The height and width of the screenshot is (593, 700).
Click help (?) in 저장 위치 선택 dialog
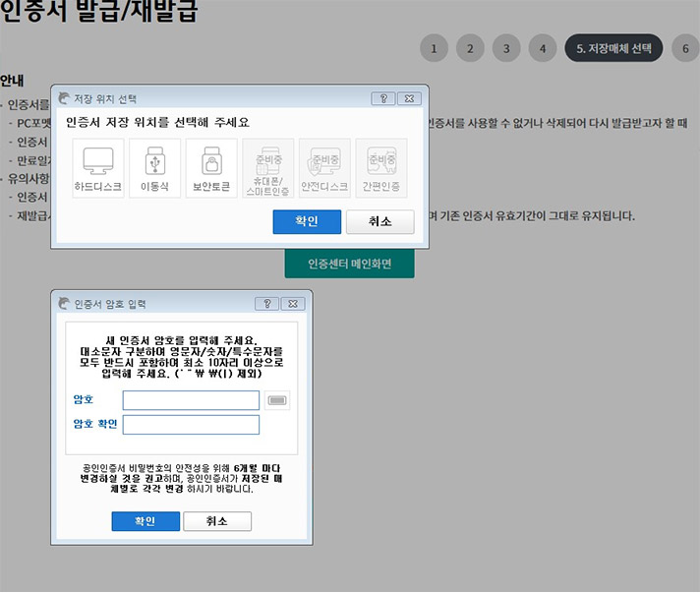(x=383, y=98)
